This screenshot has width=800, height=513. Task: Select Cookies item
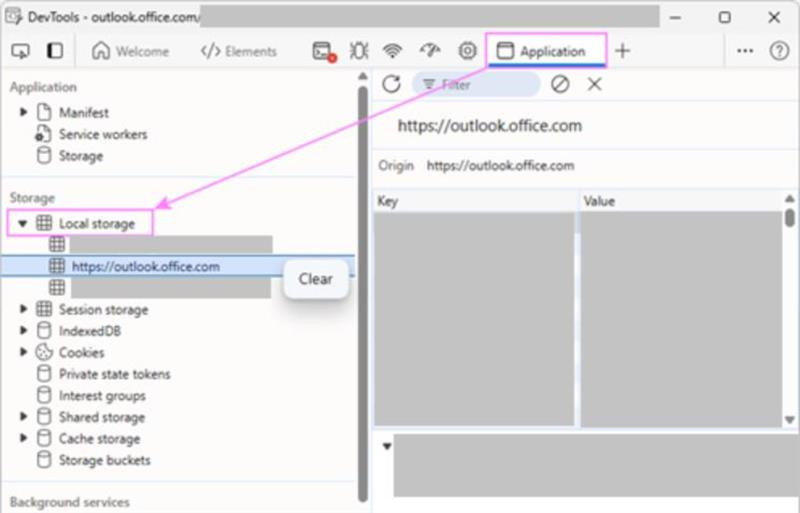(82, 352)
